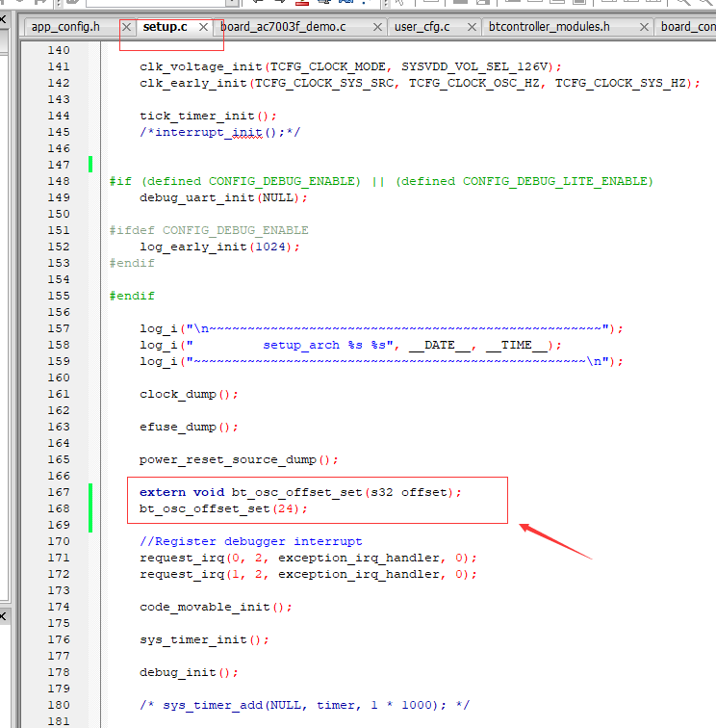The height and width of the screenshot is (728, 716).
Task: Click the extern void bt_osc_offset_set declaration
Action: pyautogui.click(x=300, y=492)
